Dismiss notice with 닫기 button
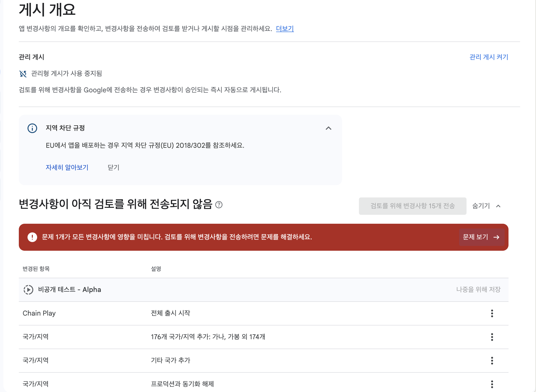Image resolution: width=536 pixels, height=392 pixels. tap(113, 167)
